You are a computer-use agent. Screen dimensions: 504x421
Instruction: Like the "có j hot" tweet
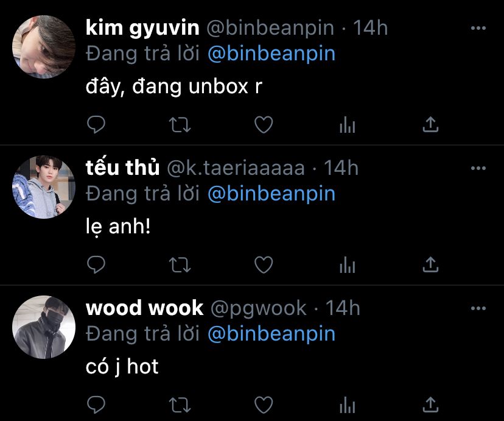(x=264, y=405)
